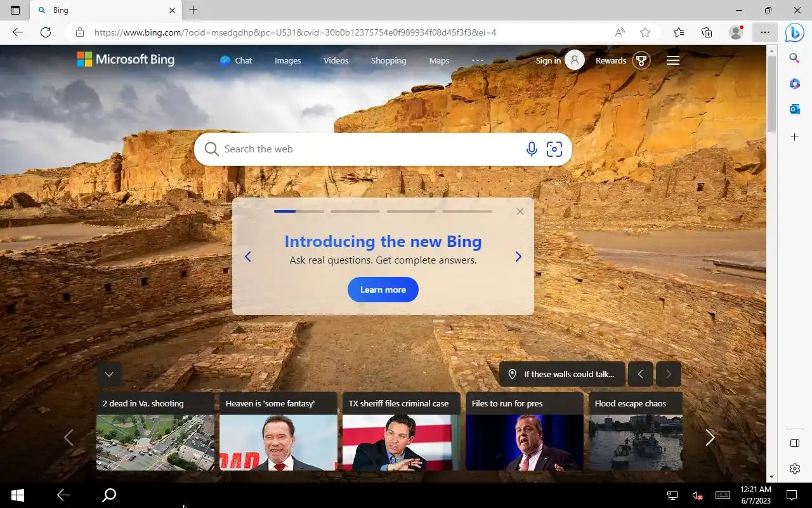Viewport: 812px width, 508px height.
Task: Go to Shopping search
Action: 388,60
